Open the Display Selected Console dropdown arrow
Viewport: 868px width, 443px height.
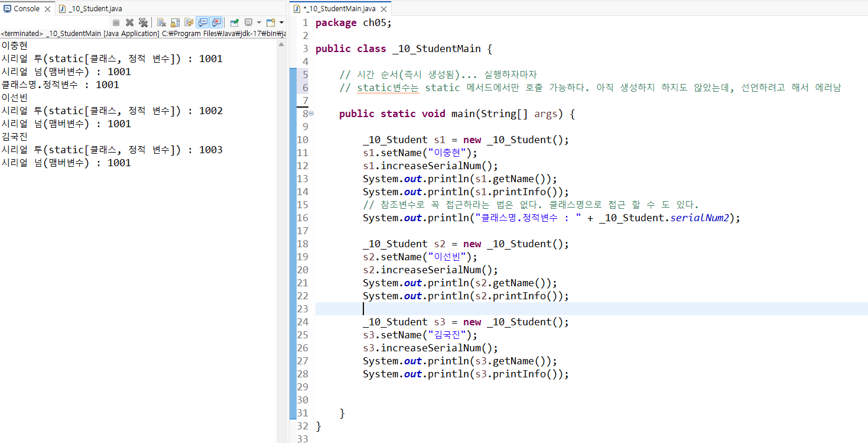point(259,22)
